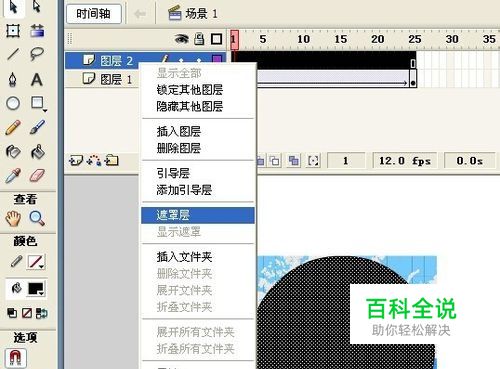Select the Subselection tool
Image resolution: width=500 pixels, height=369 pixels.
(x=37, y=7)
